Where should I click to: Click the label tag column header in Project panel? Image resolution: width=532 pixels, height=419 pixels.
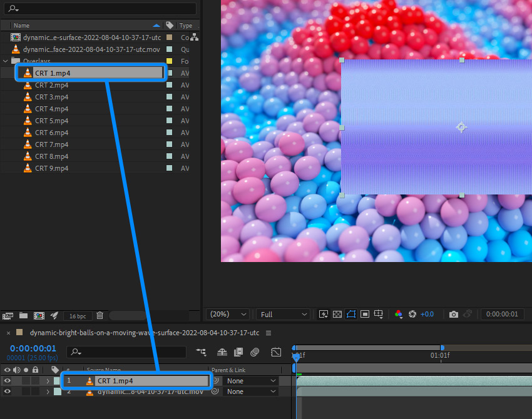point(170,25)
